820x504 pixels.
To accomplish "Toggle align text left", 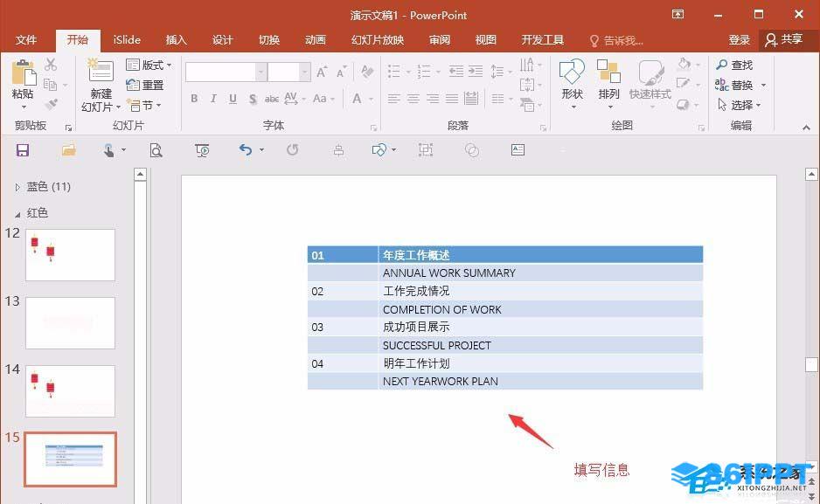I will 393,99.
